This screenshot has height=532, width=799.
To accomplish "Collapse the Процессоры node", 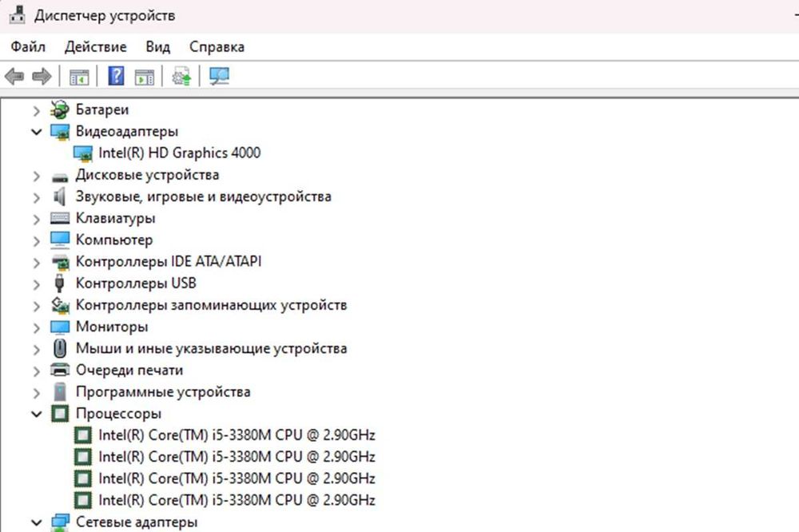I will coord(36,415).
